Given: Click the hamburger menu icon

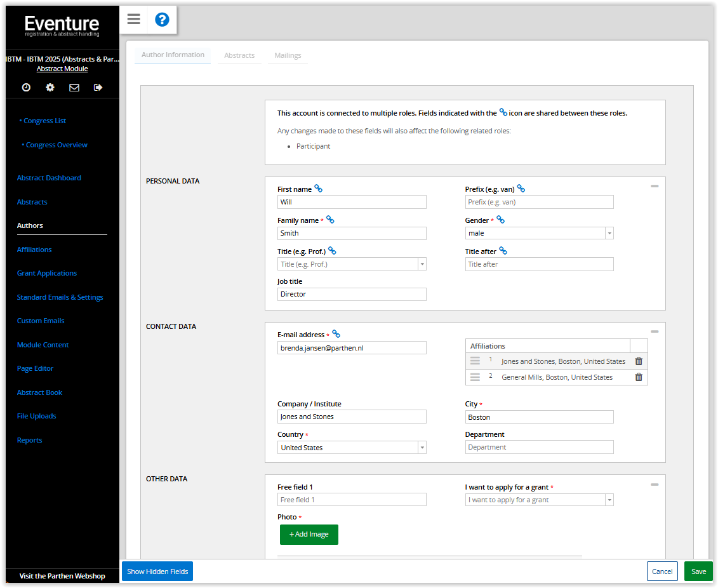Looking at the screenshot, I should click(x=133, y=19).
